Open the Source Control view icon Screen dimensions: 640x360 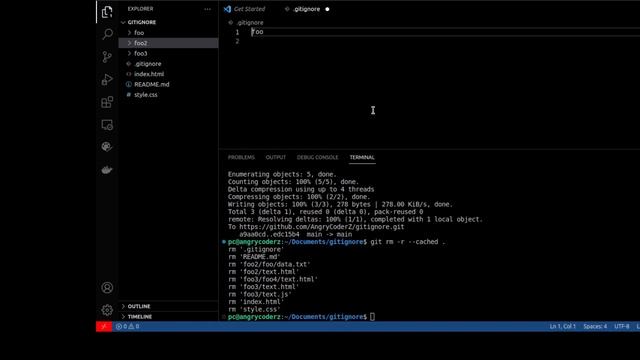click(x=107, y=57)
